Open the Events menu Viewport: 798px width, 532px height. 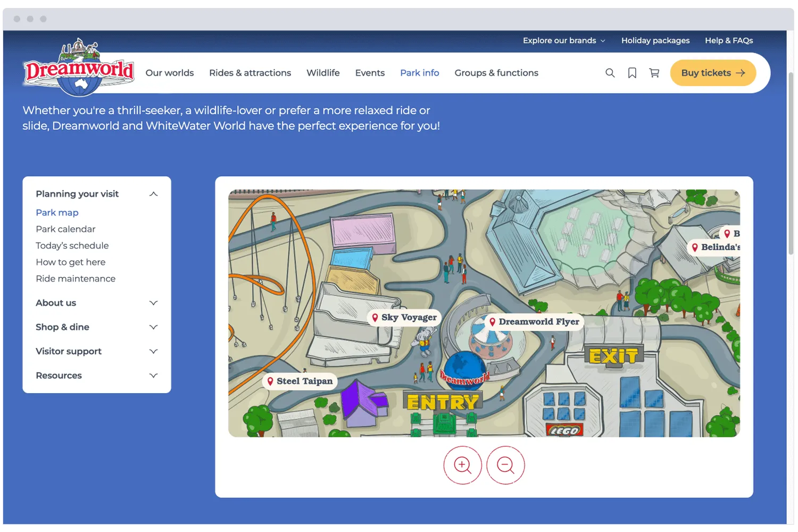pyautogui.click(x=370, y=73)
